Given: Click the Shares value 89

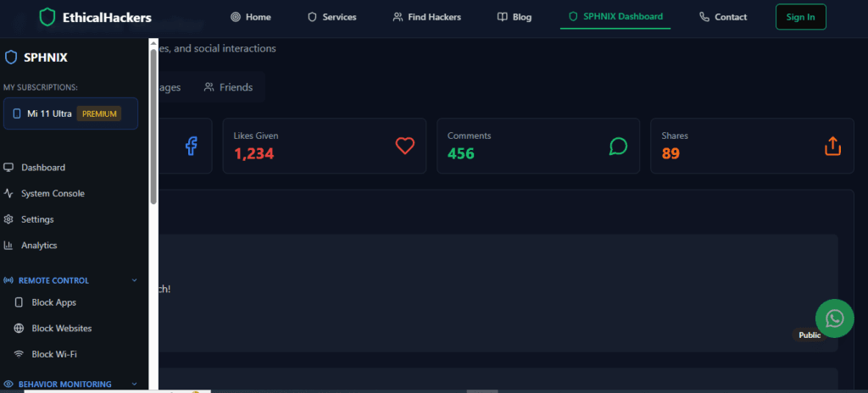Looking at the screenshot, I should coord(670,153).
